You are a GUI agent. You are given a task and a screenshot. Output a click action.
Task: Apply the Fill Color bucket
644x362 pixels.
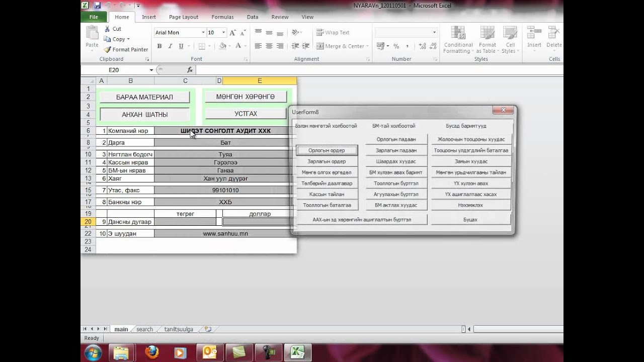click(x=223, y=46)
